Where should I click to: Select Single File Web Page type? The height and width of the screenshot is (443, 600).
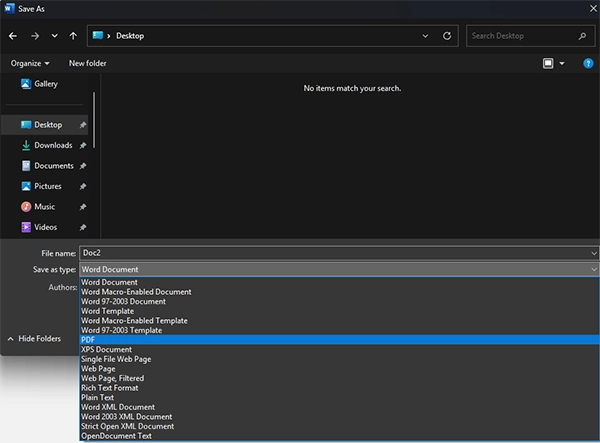pos(339,359)
